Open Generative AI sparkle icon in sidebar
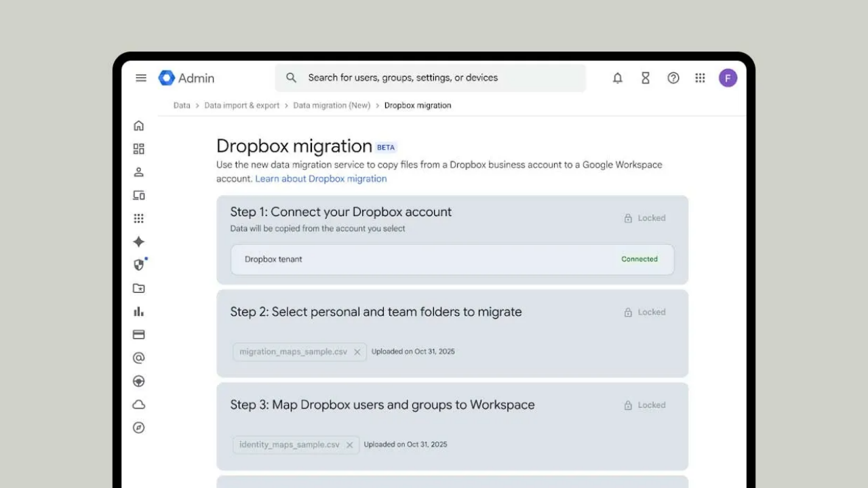This screenshot has width=868, height=488. pyautogui.click(x=139, y=242)
